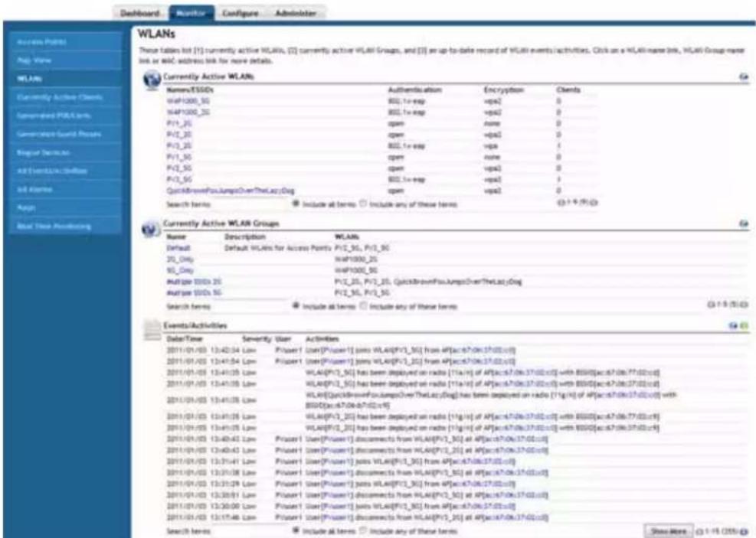Click the WLAN Groups search terms field
This screenshot has height=538, width=756.
(x=251, y=306)
